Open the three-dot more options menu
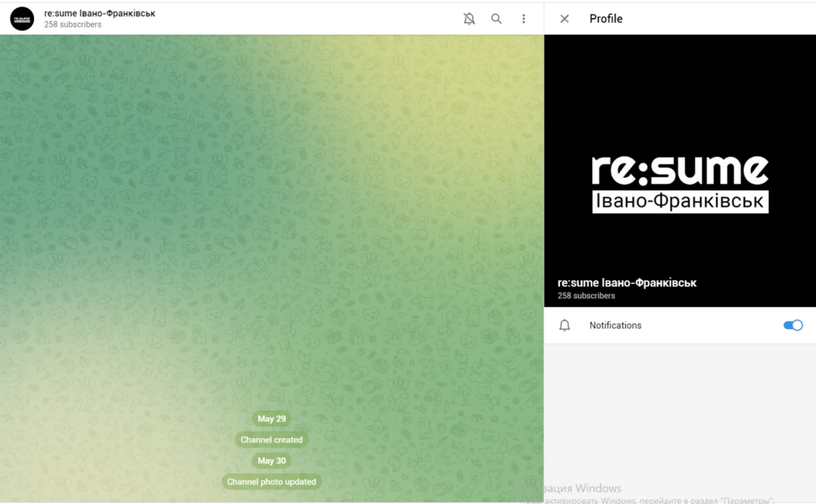The height and width of the screenshot is (504, 816). coord(523,19)
